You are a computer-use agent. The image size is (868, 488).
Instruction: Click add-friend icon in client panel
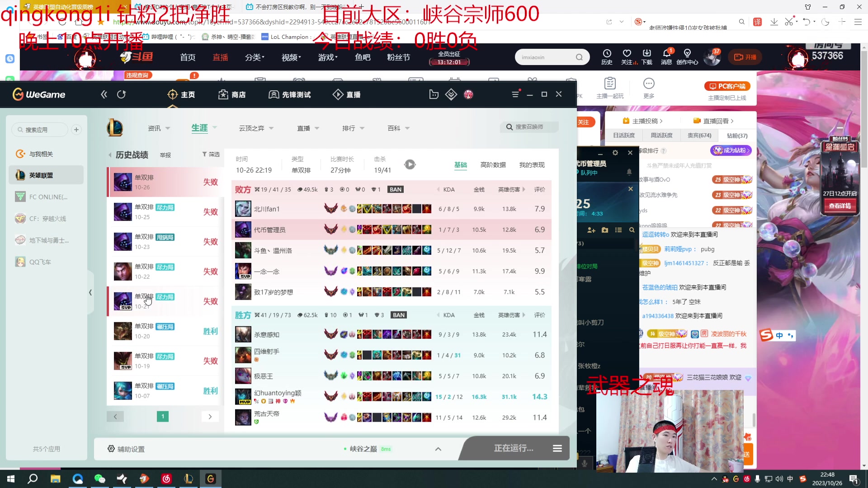(x=591, y=230)
